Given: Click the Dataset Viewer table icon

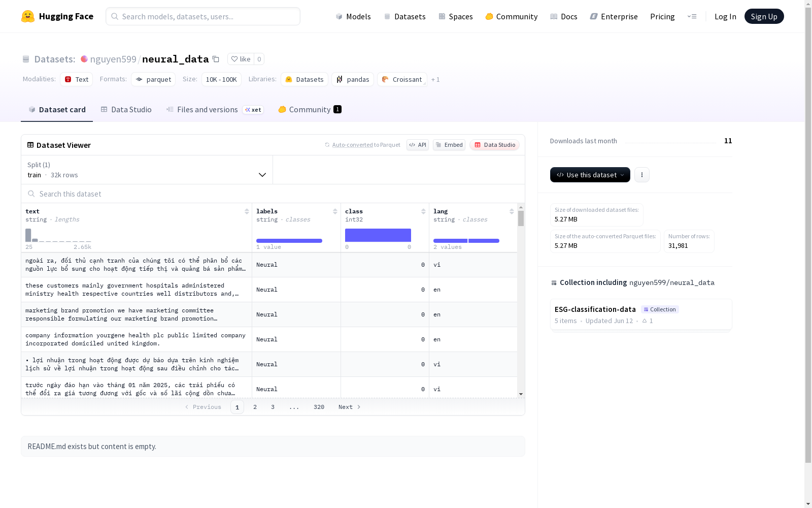Looking at the screenshot, I should pos(30,145).
